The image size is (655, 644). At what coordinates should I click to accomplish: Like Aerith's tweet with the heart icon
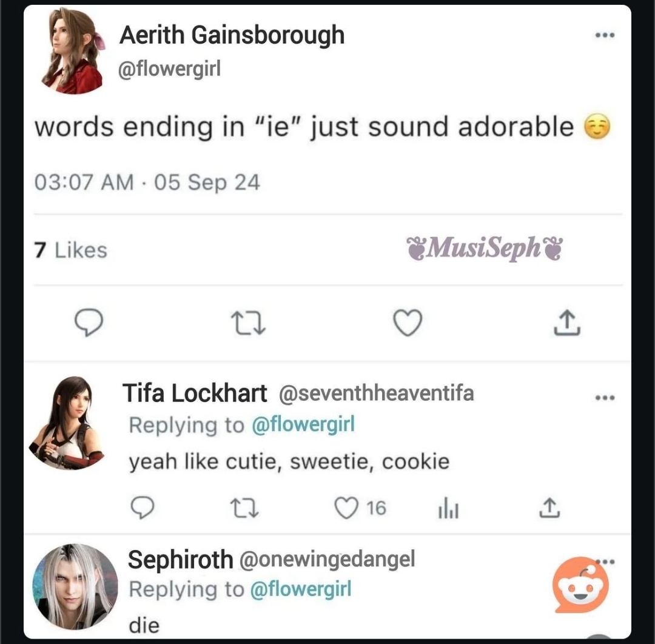tap(408, 323)
